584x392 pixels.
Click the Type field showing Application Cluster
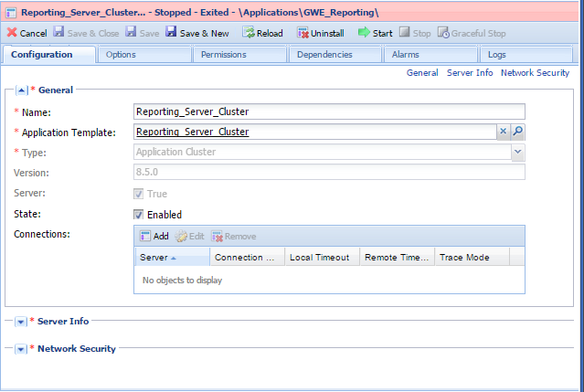[x=323, y=152]
